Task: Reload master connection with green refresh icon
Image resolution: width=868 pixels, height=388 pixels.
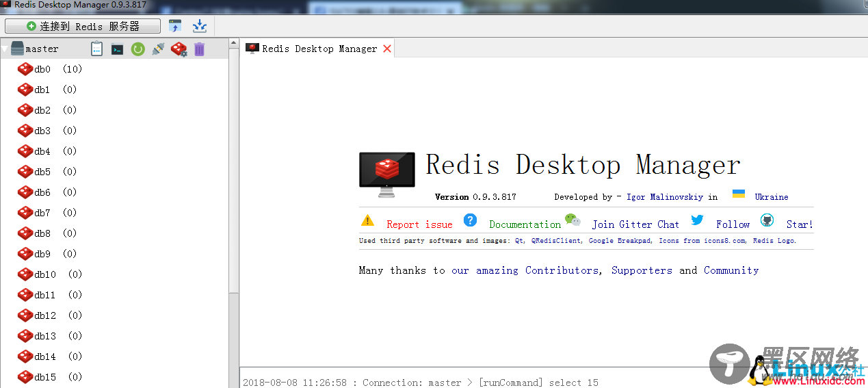Action: pos(138,49)
